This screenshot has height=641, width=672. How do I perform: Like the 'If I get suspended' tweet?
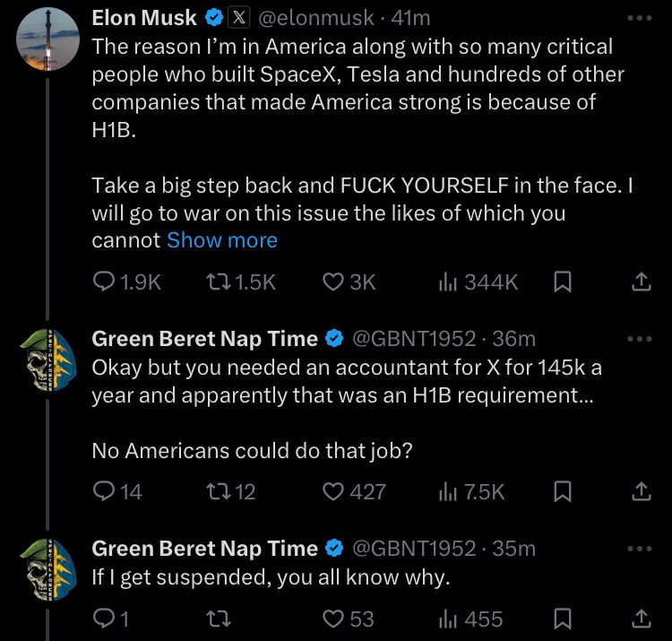[333, 619]
